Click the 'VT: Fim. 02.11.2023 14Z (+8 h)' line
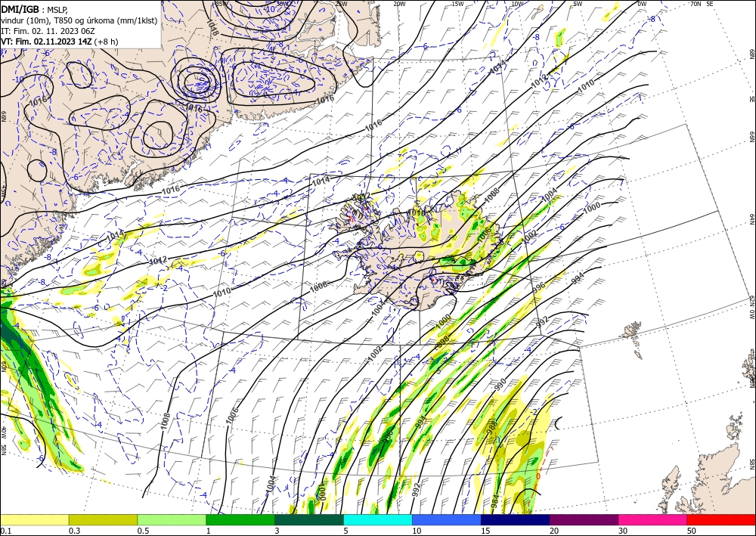The image size is (756, 536). tap(59, 42)
